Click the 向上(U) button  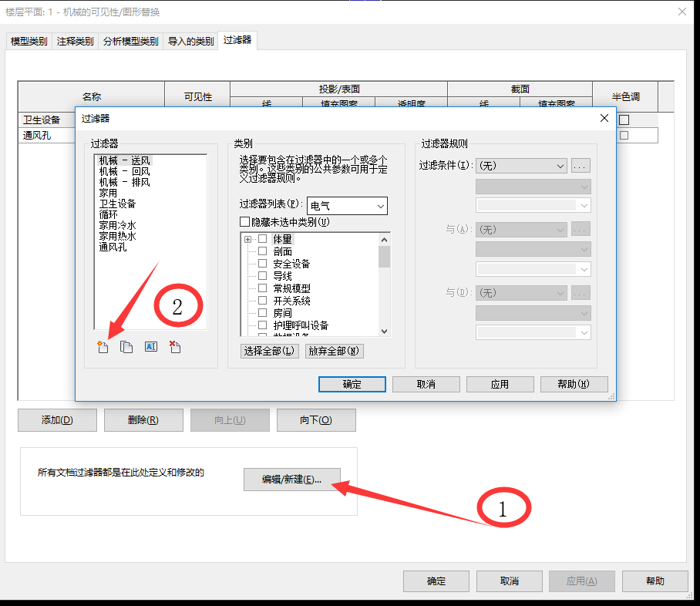230,419
